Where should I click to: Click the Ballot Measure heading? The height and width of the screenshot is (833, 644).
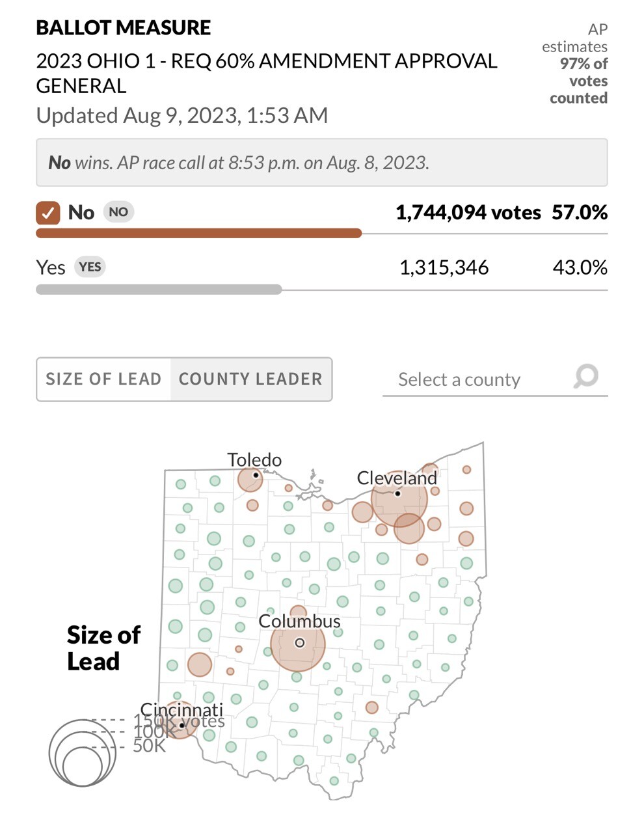click(124, 28)
